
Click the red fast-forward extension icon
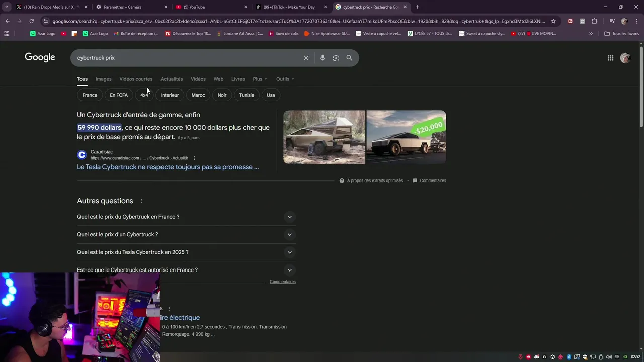[x=570, y=21]
